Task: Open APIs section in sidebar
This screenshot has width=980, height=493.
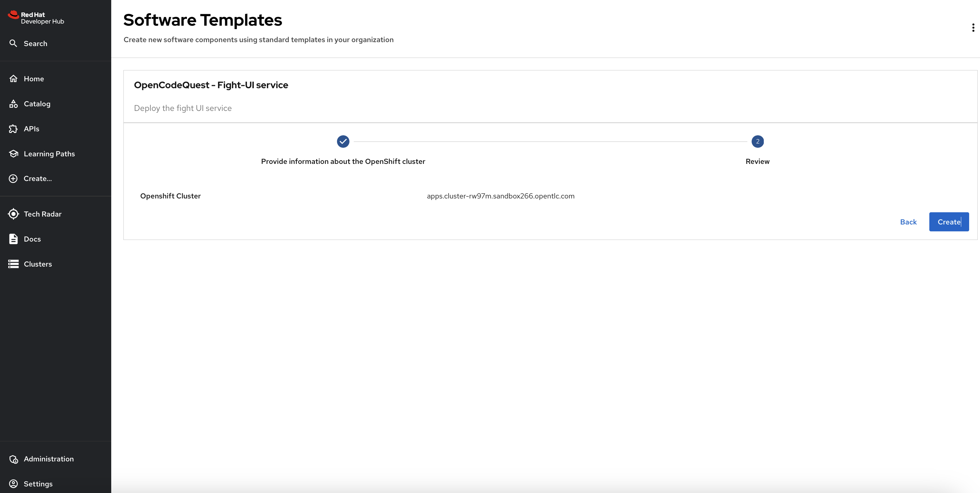Action: click(32, 128)
